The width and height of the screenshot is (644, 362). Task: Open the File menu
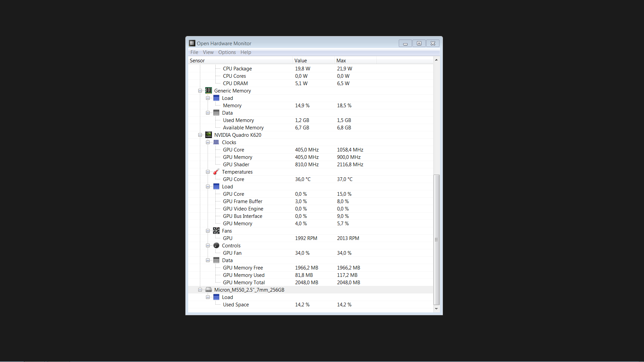click(194, 52)
